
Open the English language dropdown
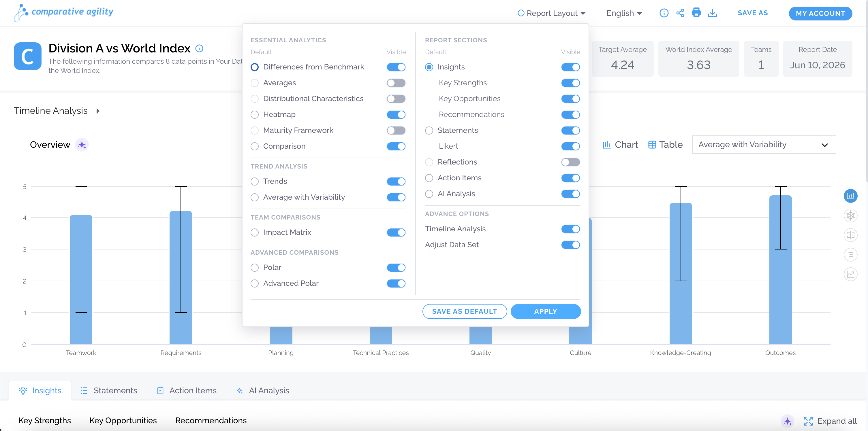point(624,13)
